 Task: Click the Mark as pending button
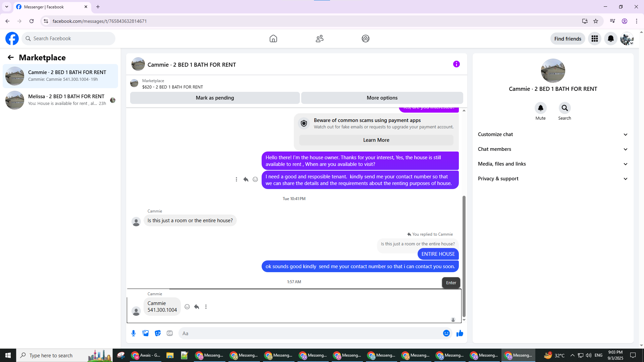tap(215, 98)
